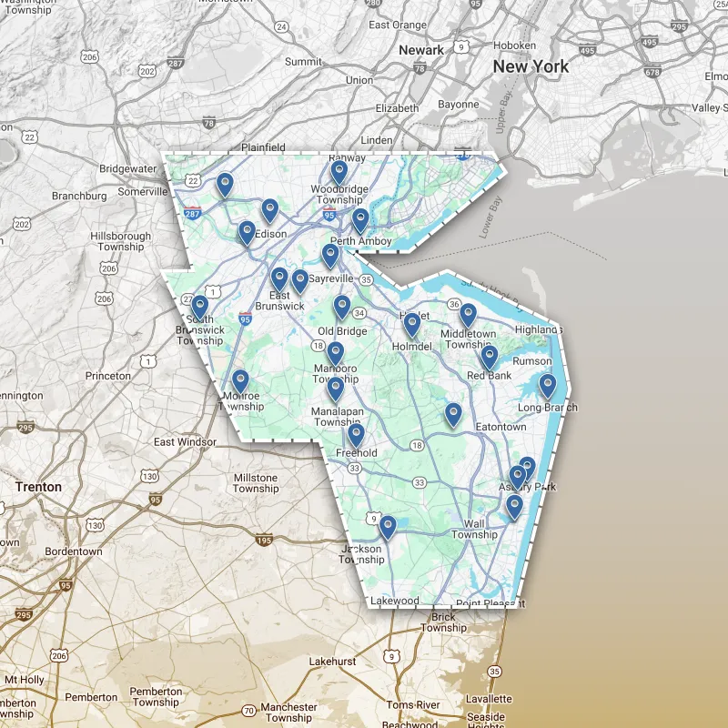
Task: Click the Monroe Township pin
Action: click(x=241, y=379)
